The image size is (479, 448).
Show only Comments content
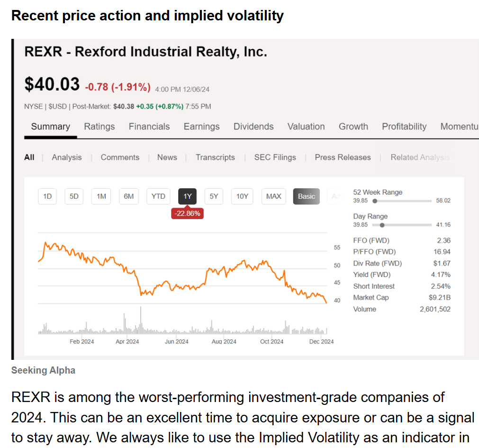120,157
